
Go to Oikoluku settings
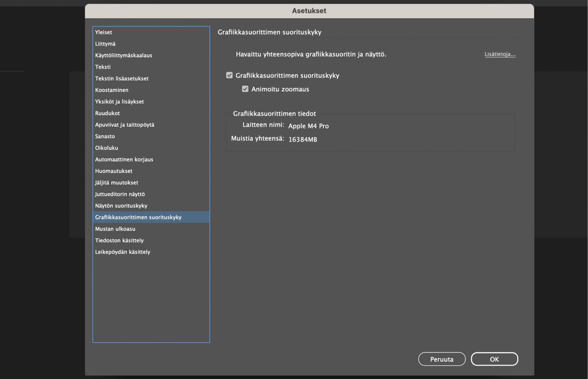pos(107,148)
